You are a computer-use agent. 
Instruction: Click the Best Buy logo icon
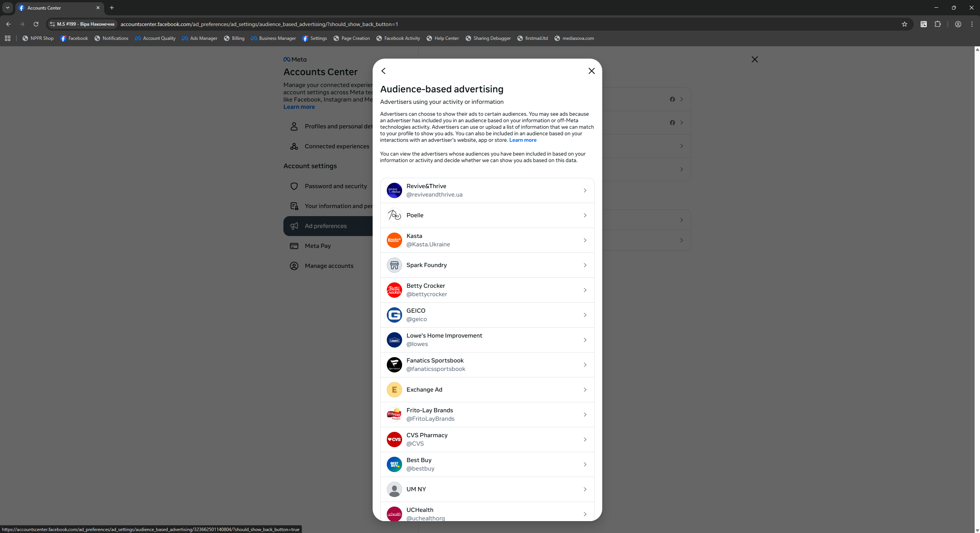[394, 464]
